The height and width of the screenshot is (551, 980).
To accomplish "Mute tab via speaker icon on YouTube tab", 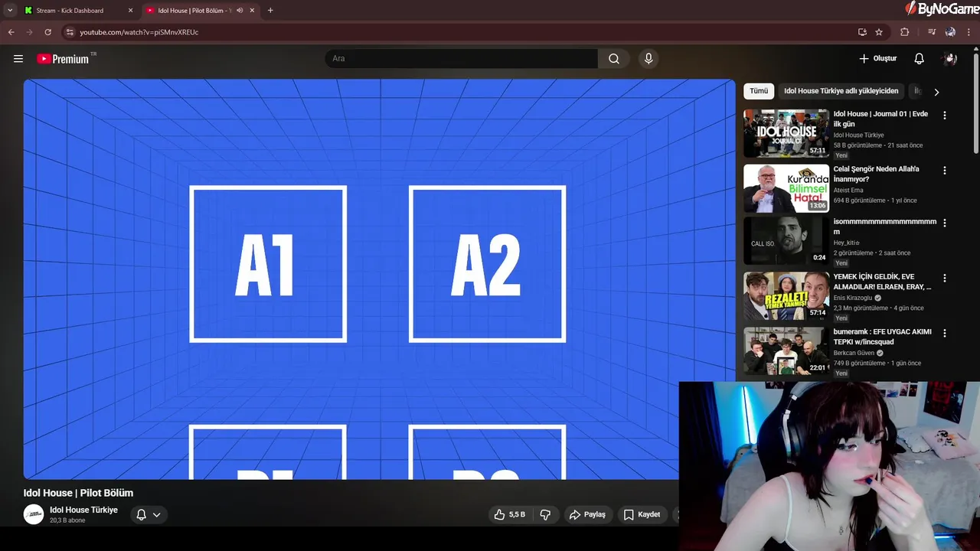I will 240,11.
